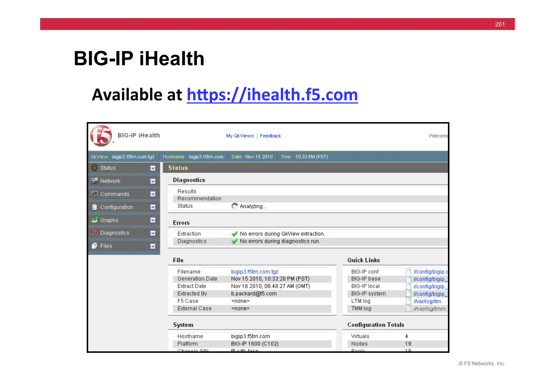Open the Files sidebar item
This screenshot has height=392, width=555.
tap(124, 246)
